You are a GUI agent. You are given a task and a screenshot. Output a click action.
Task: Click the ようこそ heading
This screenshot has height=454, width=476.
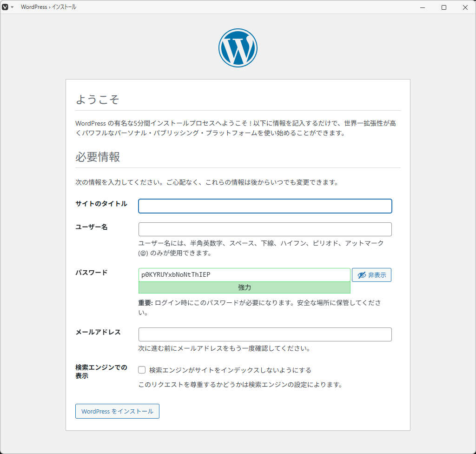(98, 100)
